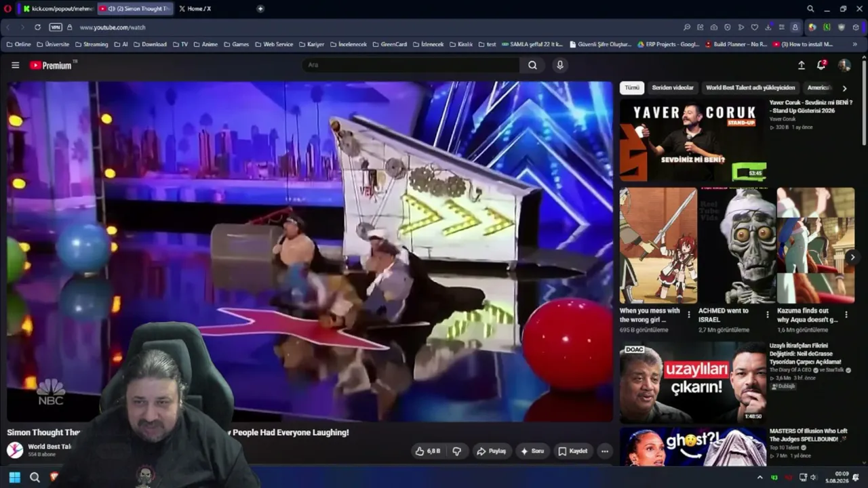Image resolution: width=868 pixels, height=488 pixels.
Task: Open the ERP Projects bookmark
Action: point(668,44)
